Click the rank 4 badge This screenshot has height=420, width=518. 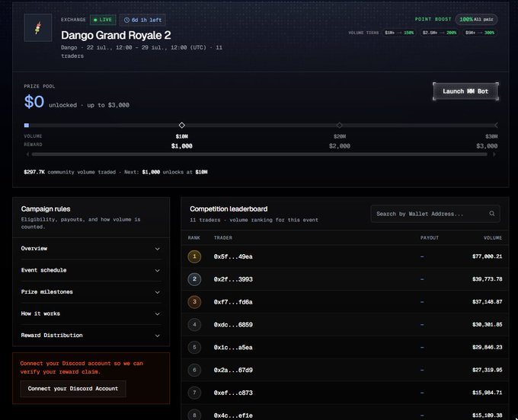click(194, 325)
